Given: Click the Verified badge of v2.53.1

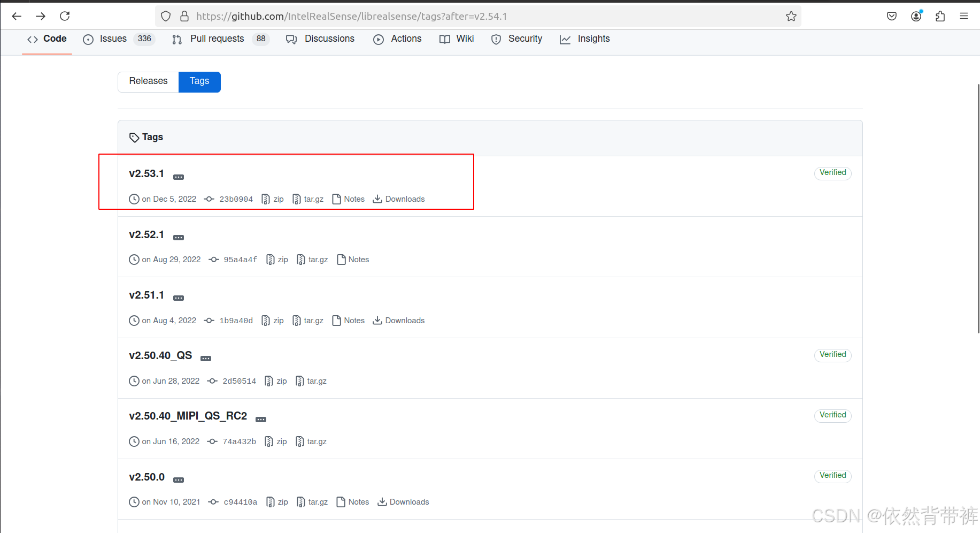Looking at the screenshot, I should pos(833,173).
